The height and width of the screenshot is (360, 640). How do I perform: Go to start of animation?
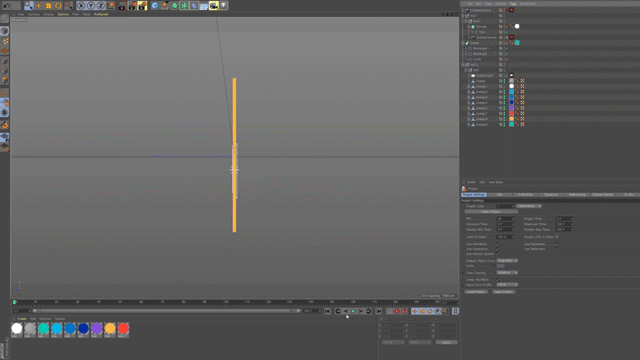pyautogui.click(x=327, y=311)
